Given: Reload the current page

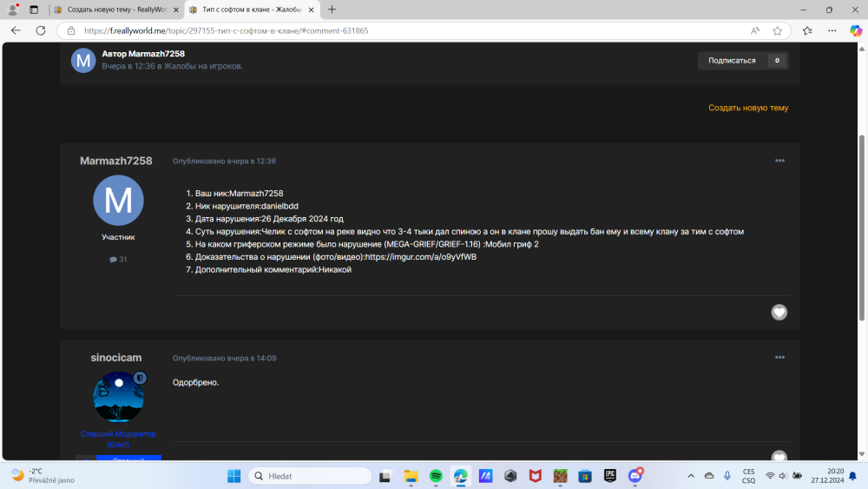Looking at the screenshot, I should pyautogui.click(x=41, y=31).
